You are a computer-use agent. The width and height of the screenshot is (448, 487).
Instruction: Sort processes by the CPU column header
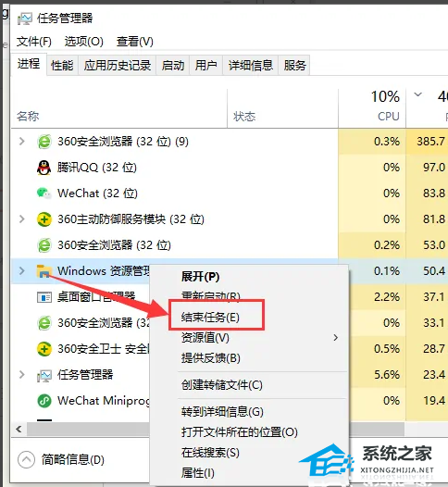(x=388, y=117)
